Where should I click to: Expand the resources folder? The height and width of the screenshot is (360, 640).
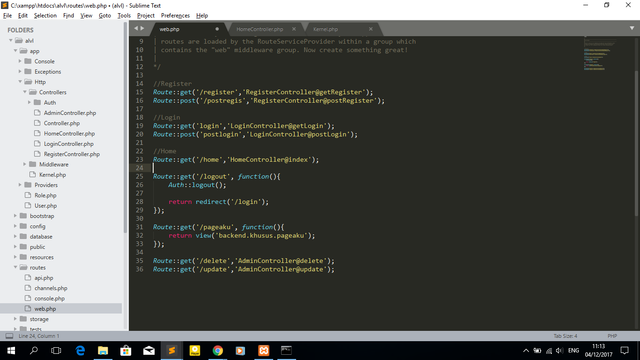click(16, 257)
